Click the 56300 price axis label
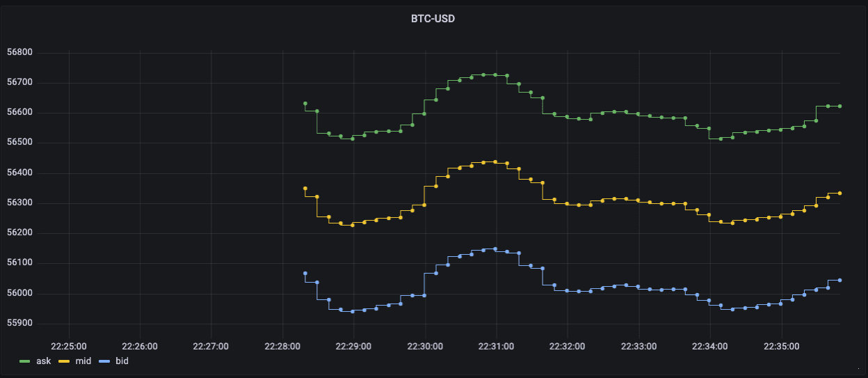Screen dimensions: 868x378 click(19, 203)
